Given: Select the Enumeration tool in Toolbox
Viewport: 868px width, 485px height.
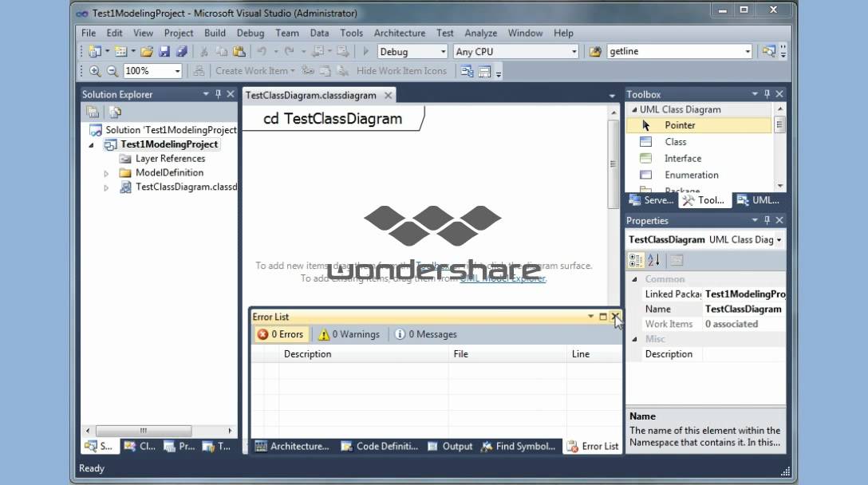Looking at the screenshot, I should coord(699,175).
